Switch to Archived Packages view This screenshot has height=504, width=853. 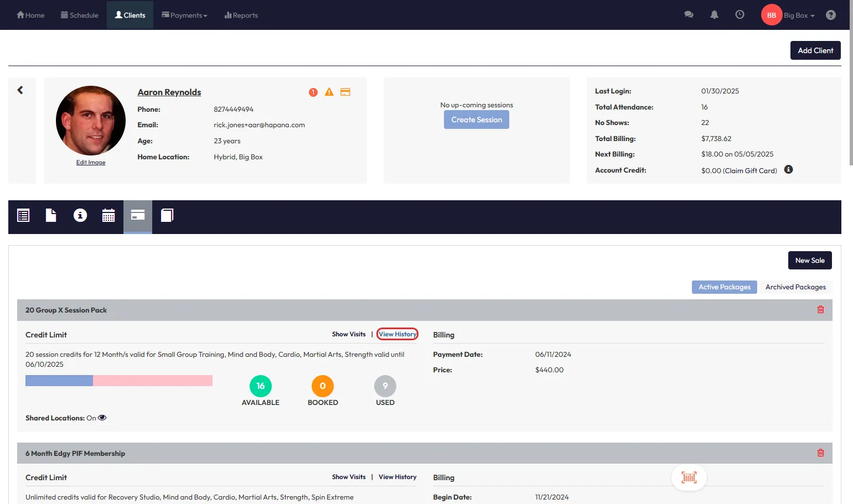[x=795, y=287]
